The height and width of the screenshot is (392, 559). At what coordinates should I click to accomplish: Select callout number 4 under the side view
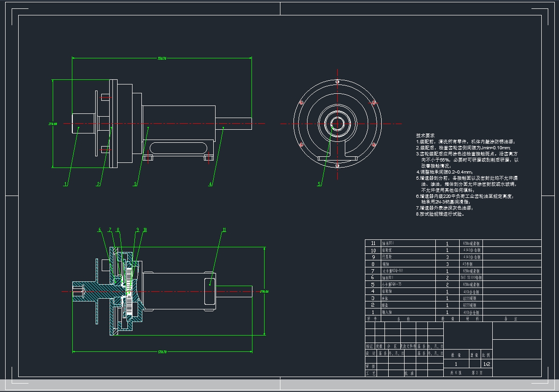(210, 184)
